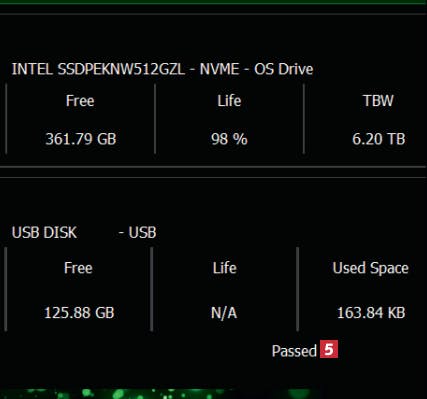Click the NVME interface label
427x399 pixels.
click(219, 69)
